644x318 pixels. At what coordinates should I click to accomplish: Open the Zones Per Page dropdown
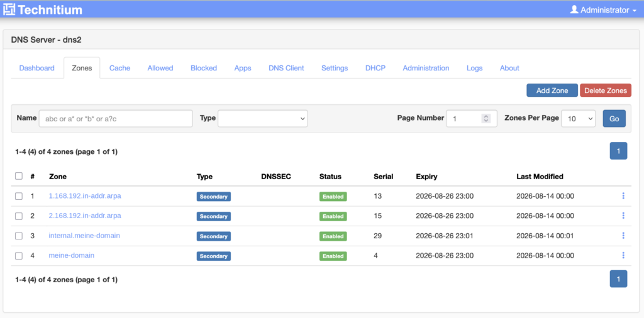[579, 119]
